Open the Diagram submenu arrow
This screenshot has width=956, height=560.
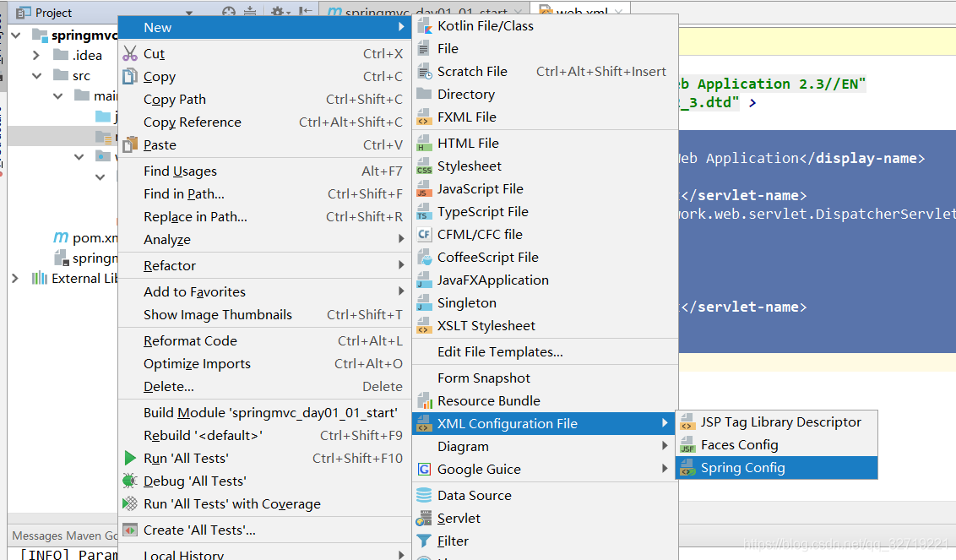point(665,446)
